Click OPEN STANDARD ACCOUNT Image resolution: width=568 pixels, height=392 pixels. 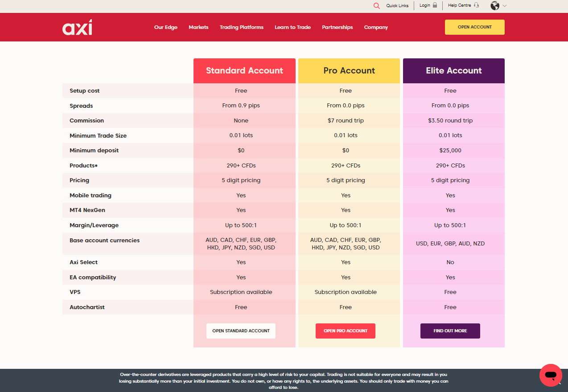(x=241, y=331)
